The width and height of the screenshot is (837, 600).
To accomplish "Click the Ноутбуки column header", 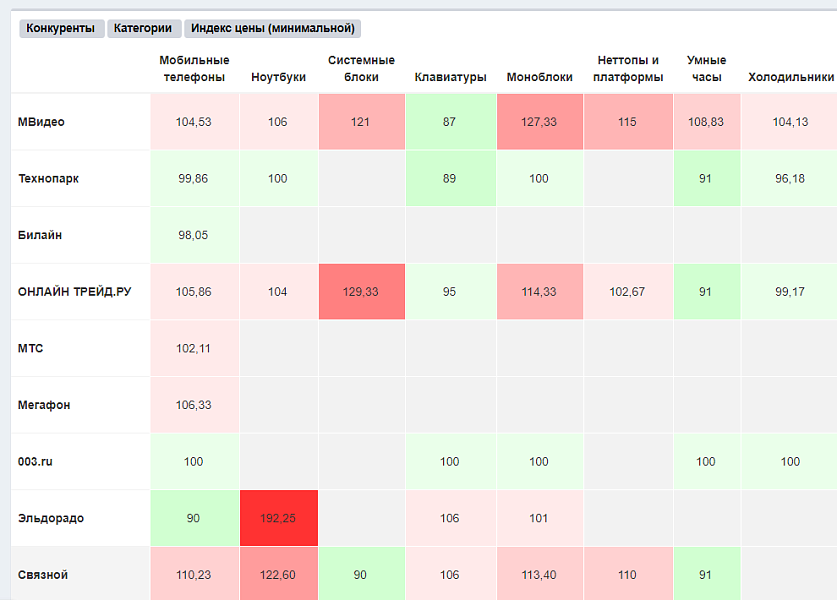I will click(x=278, y=77).
